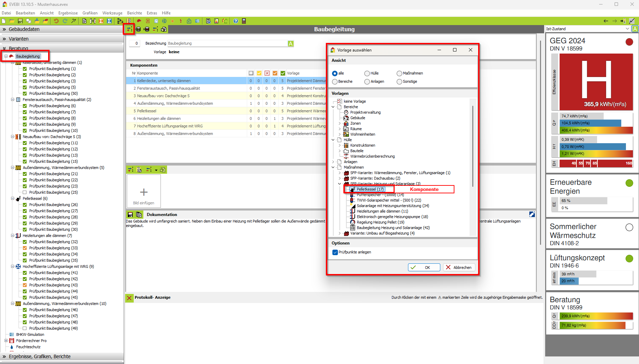
Task: Click the Abbrechen button
Action: point(459,268)
